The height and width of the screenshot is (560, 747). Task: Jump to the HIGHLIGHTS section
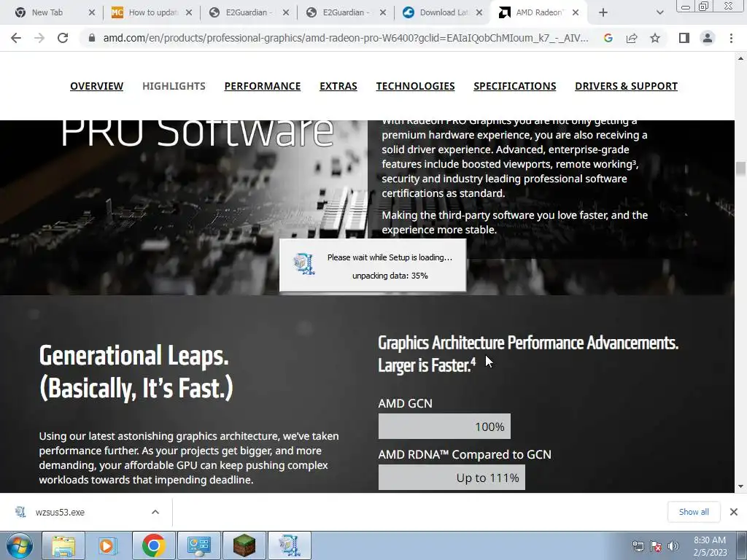(174, 86)
